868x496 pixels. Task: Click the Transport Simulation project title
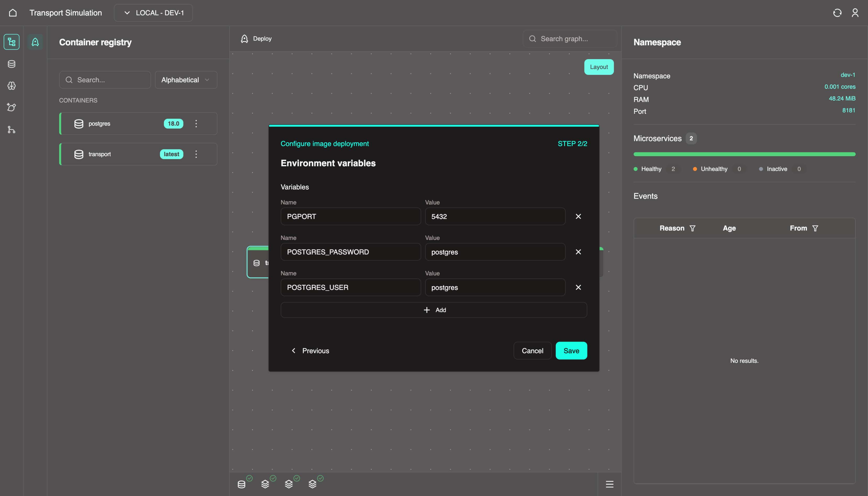coord(65,13)
